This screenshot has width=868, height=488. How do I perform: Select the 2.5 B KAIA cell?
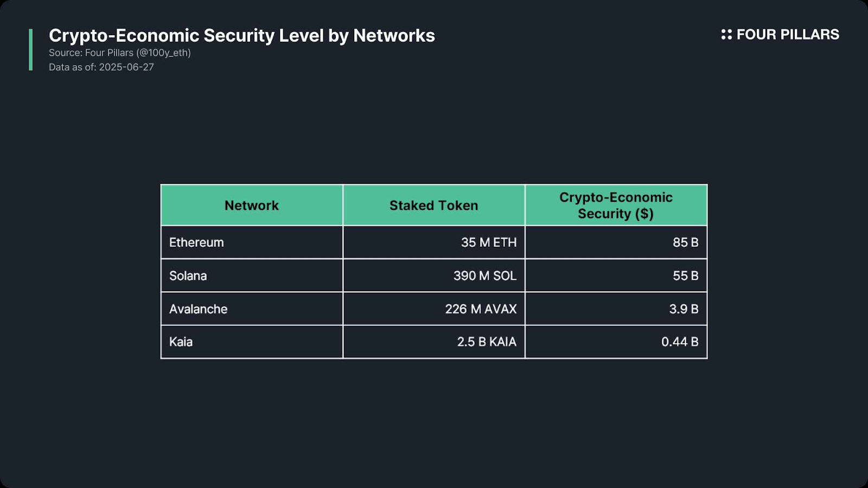point(487,342)
